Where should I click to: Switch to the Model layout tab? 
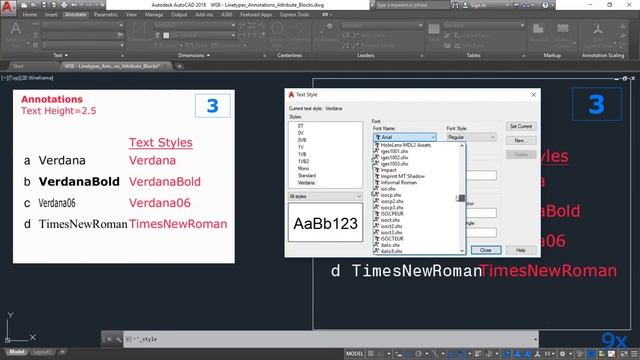pos(17,352)
